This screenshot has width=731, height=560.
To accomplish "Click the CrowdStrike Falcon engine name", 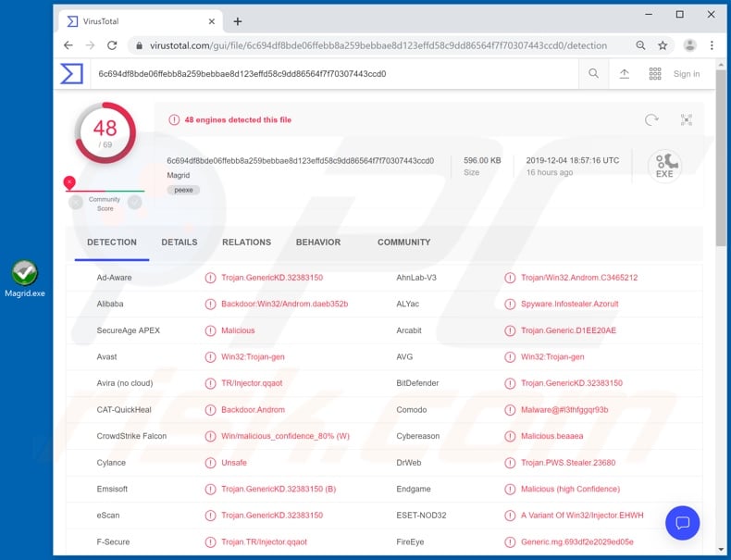I will click(131, 437).
